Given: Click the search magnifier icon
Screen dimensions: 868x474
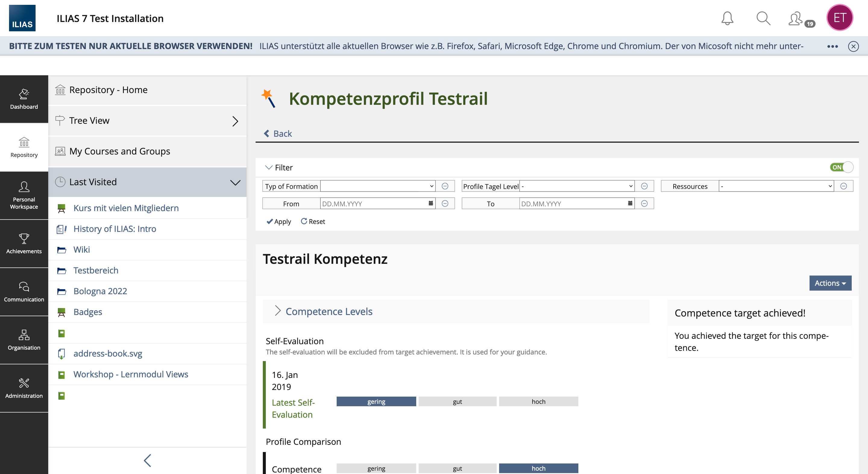Looking at the screenshot, I should 763,18.
